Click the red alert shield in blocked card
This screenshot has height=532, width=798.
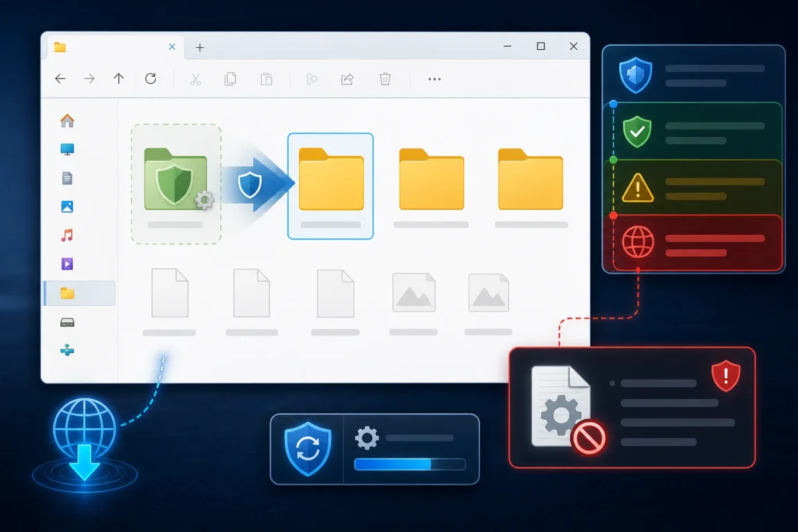726,376
